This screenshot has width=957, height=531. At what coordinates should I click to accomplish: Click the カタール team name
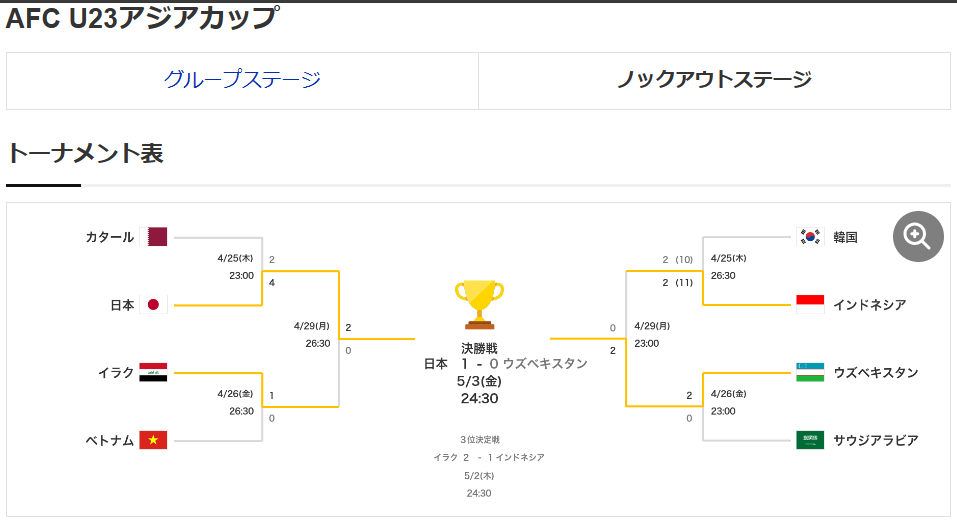pyautogui.click(x=109, y=237)
